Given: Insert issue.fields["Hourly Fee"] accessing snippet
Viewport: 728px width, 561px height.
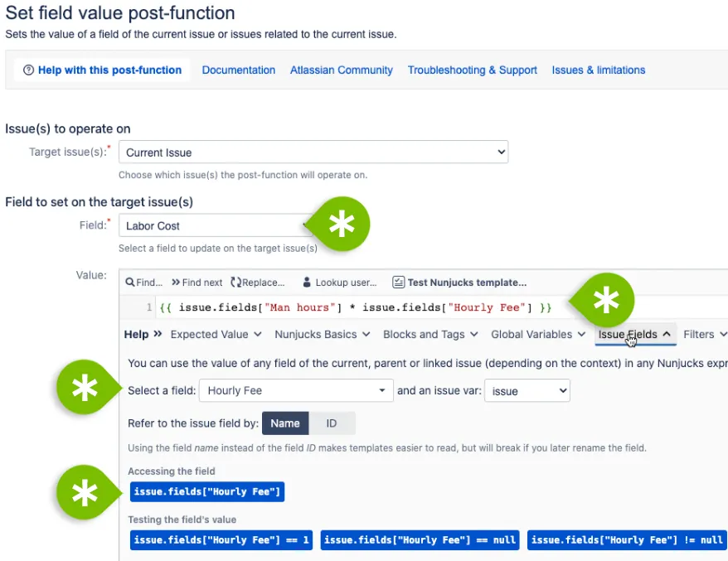Looking at the screenshot, I should 207,491.
